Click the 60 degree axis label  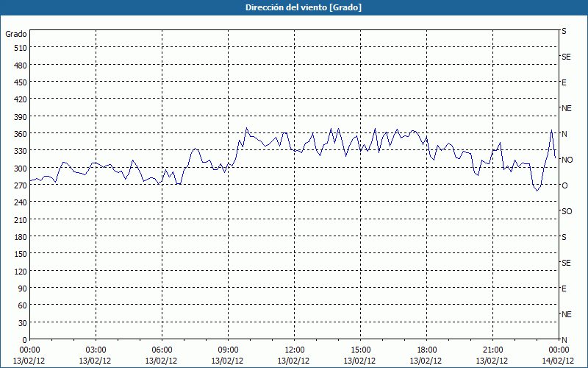point(23,305)
